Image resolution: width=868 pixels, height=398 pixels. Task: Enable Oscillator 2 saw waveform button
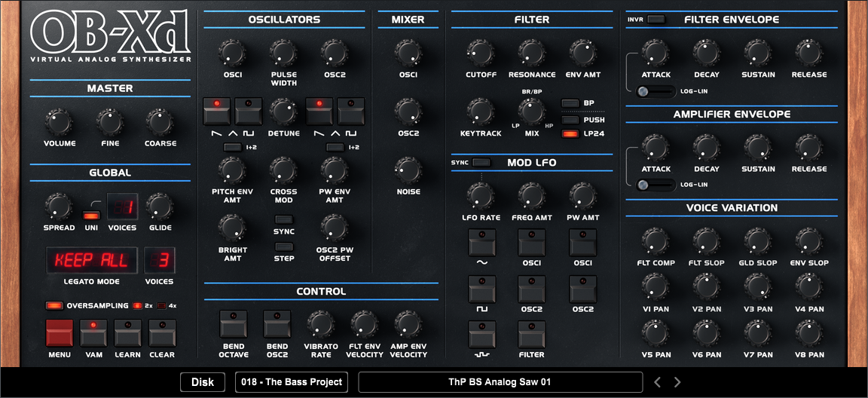pyautogui.click(x=319, y=112)
